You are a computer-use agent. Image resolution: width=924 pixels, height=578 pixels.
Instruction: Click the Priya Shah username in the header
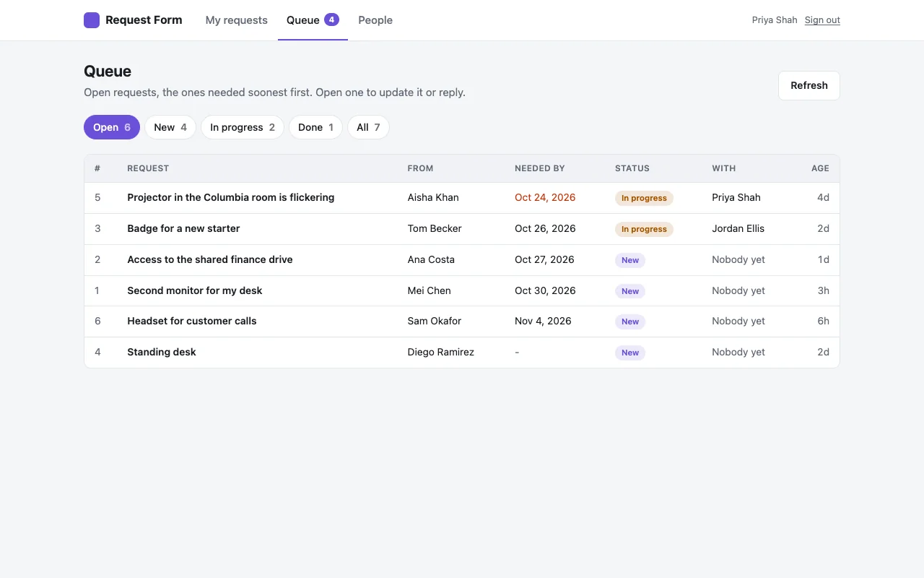pyautogui.click(x=775, y=20)
